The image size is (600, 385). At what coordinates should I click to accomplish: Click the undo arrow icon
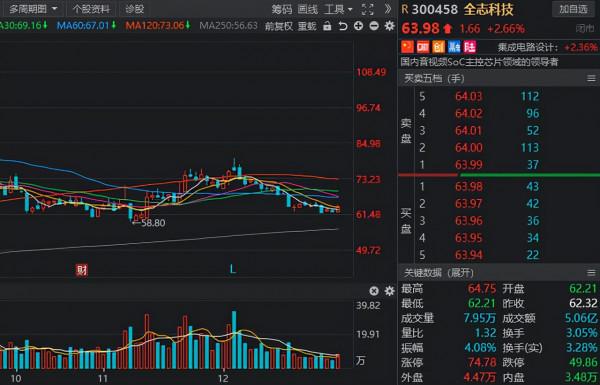pos(343,26)
